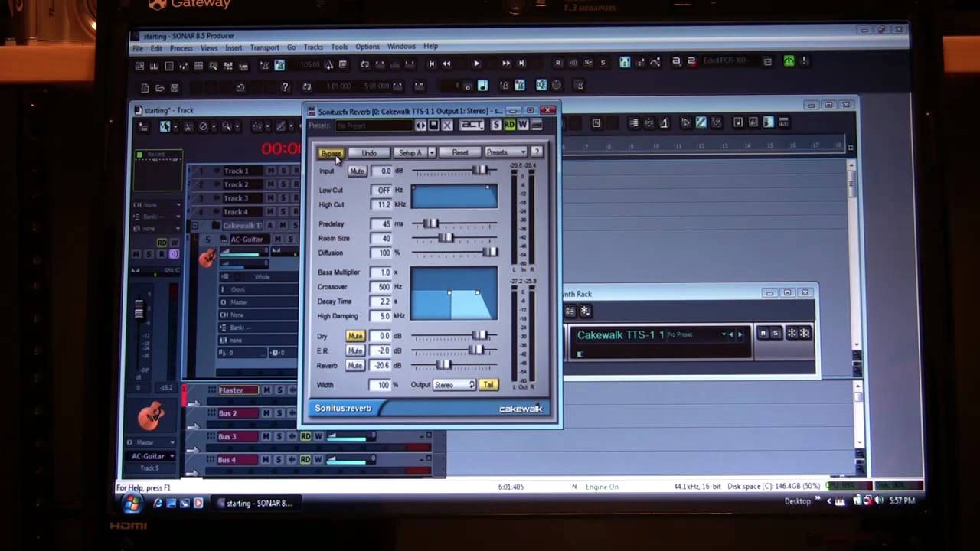This screenshot has width=980, height=551.
Task: Open the Process menu
Action: point(181,48)
